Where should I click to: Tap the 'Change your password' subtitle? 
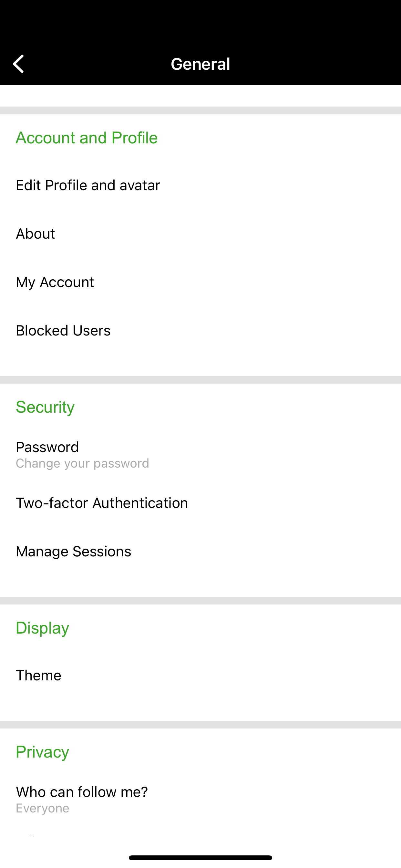tap(82, 463)
